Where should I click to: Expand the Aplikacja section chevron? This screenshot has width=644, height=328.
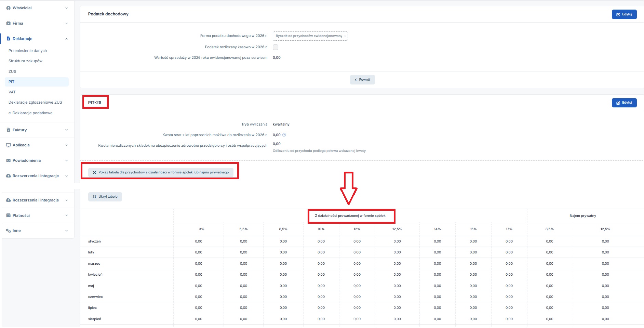(66, 145)
